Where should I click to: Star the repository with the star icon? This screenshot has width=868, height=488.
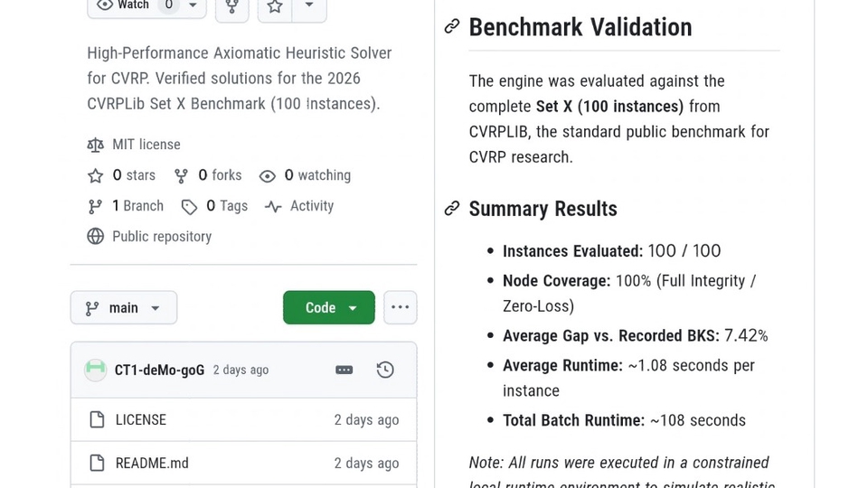[275, 7]
